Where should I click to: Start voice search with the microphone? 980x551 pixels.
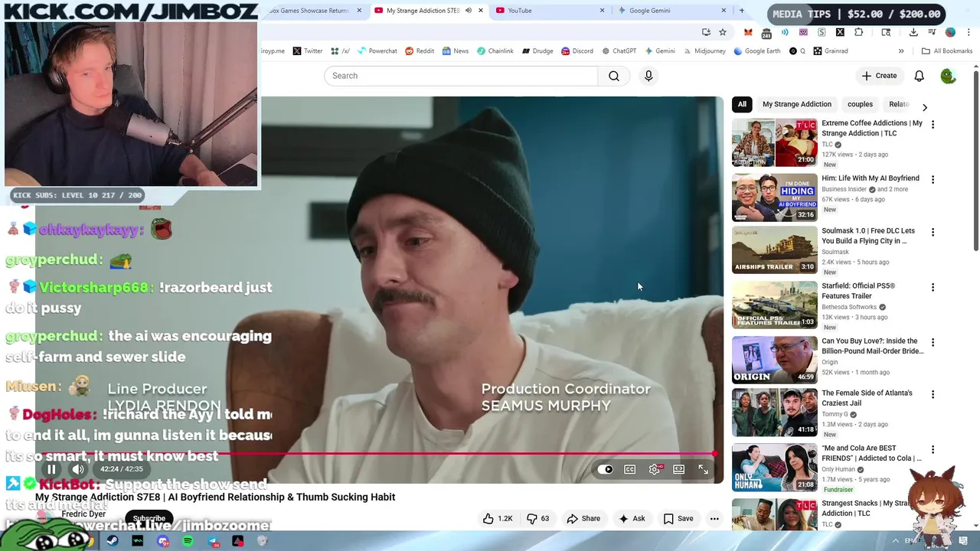pos(648,76)
